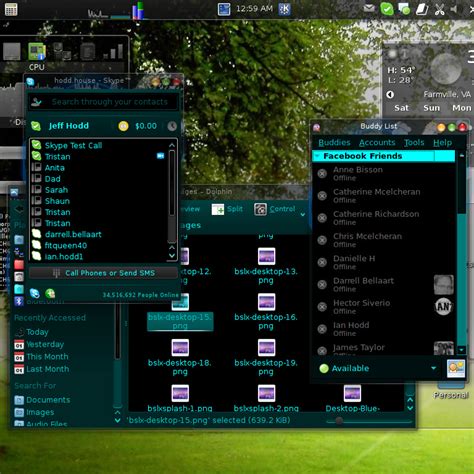Select file bslx-desktop-19.png
Viewport: 474px width, 474px height.
pyautogui.click(x=266, y=357)
